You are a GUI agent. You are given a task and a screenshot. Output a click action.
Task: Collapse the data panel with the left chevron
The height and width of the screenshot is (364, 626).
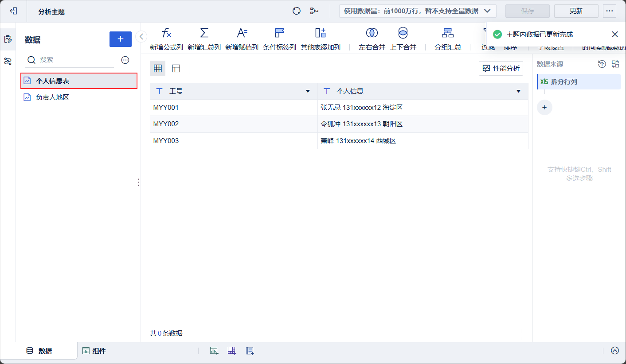point(141,37)
